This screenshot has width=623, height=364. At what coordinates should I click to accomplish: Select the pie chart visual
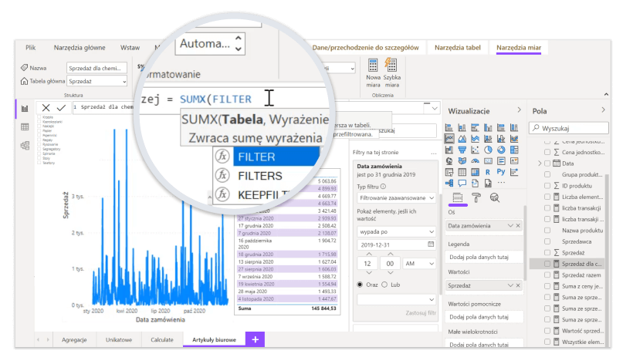coord(489,150)
